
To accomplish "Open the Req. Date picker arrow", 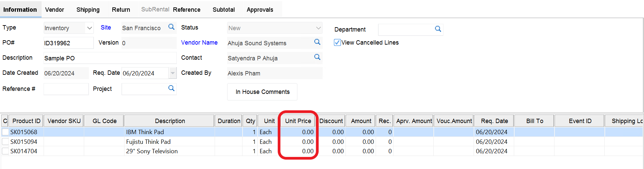I will tap(172, 73).
